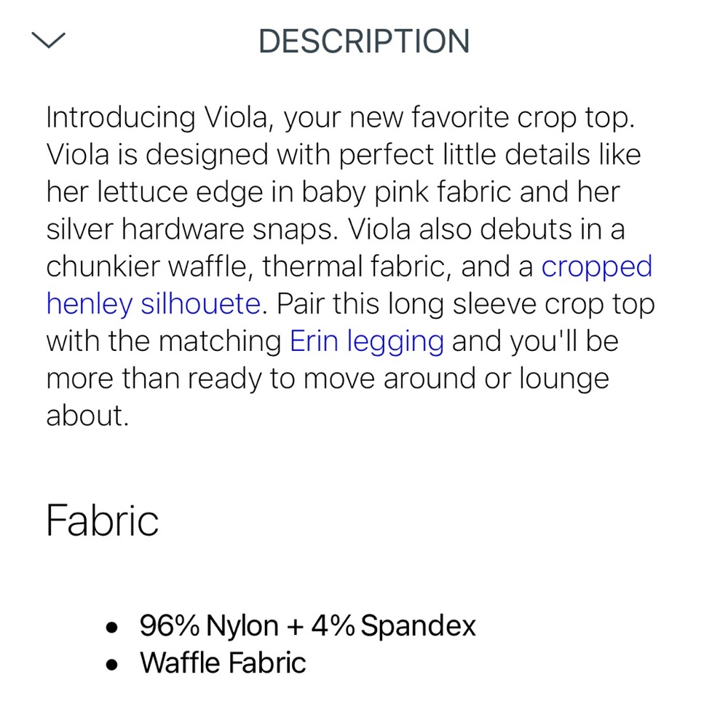Click the Waffle Fabric list item

(x=223, y=662)
